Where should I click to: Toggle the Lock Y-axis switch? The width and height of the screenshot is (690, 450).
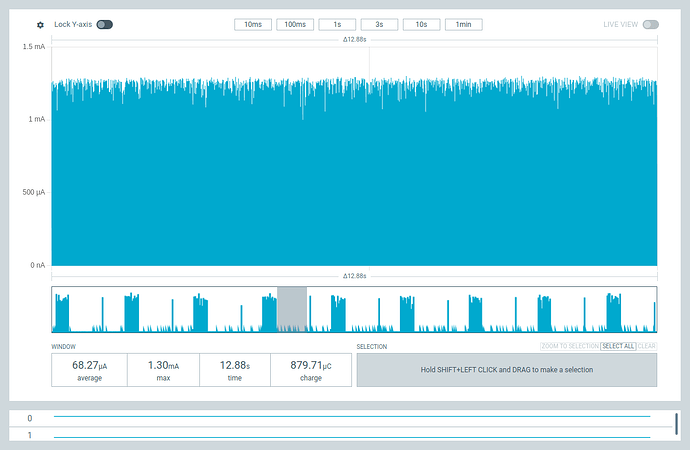coord(104,24)
